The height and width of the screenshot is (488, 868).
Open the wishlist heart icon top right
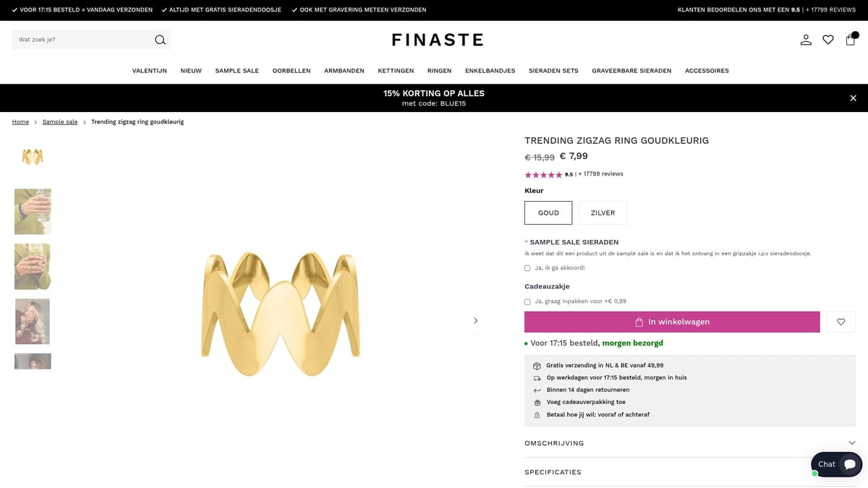[x=828, y=40]
